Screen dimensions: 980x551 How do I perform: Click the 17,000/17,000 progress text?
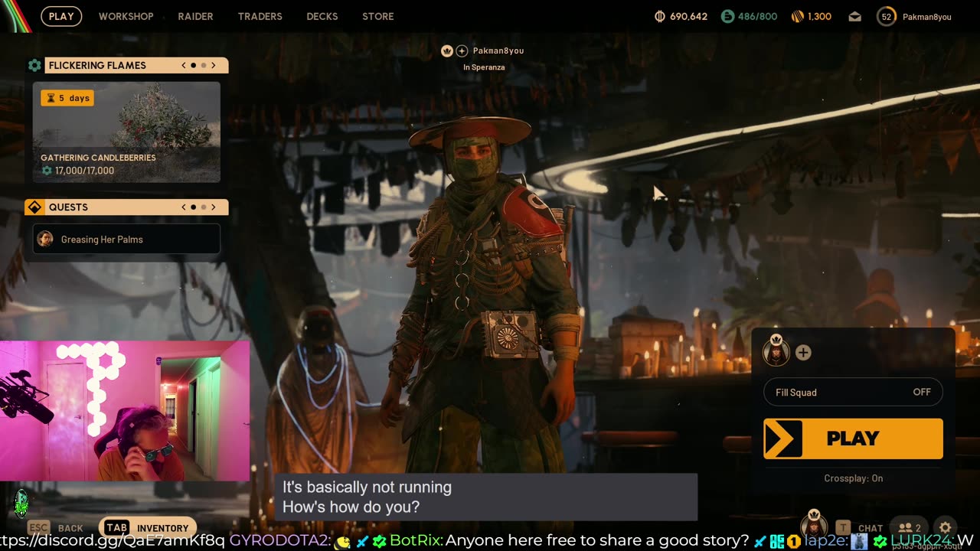pos(84,171)
